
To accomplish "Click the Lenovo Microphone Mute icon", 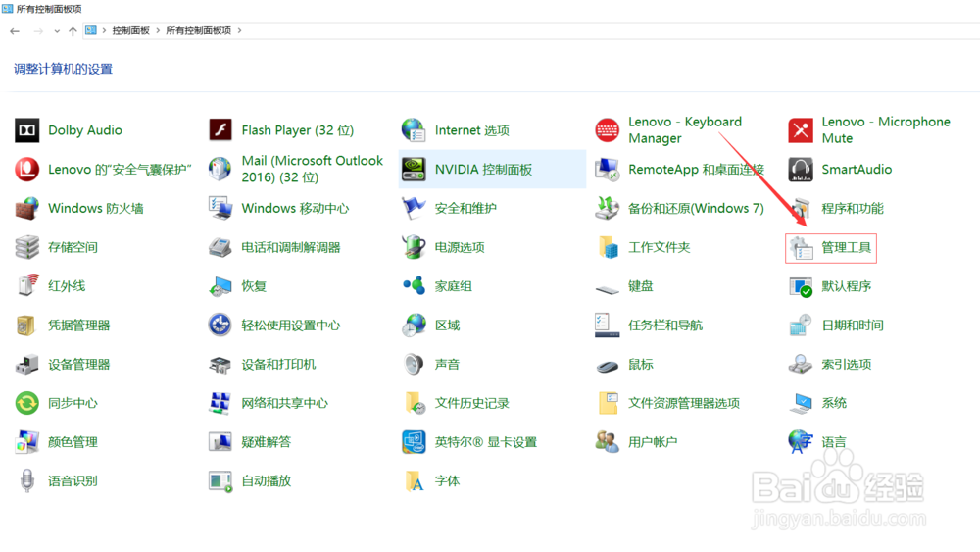I will (x=801, y=130).
